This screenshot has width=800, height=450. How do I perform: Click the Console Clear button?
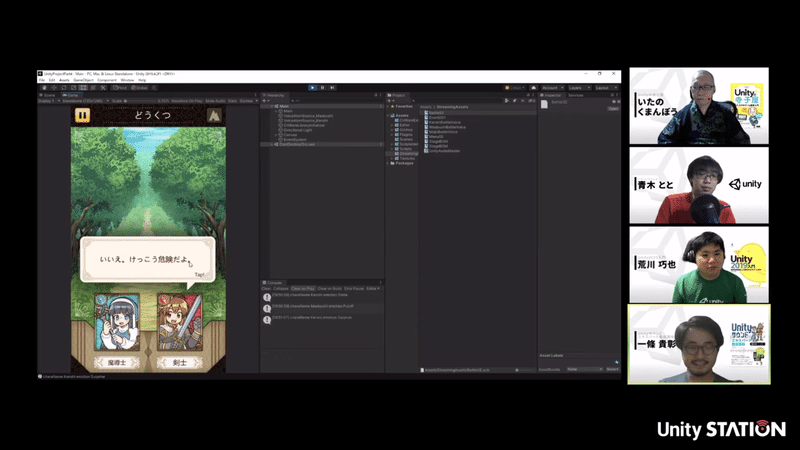pos(266,289)
